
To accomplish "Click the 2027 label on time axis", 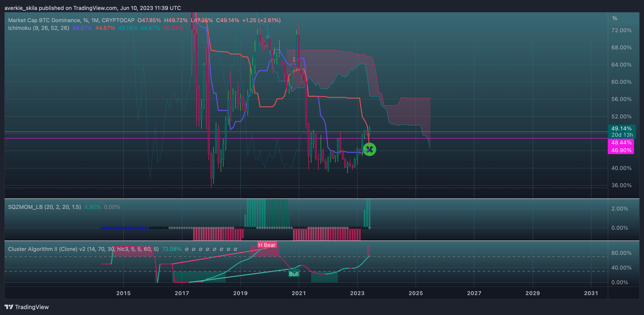I will click(474, 293).
